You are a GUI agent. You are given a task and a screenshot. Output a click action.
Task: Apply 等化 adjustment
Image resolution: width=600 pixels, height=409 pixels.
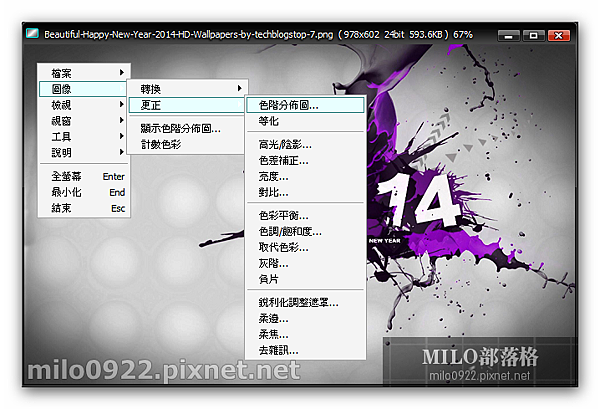305,121
